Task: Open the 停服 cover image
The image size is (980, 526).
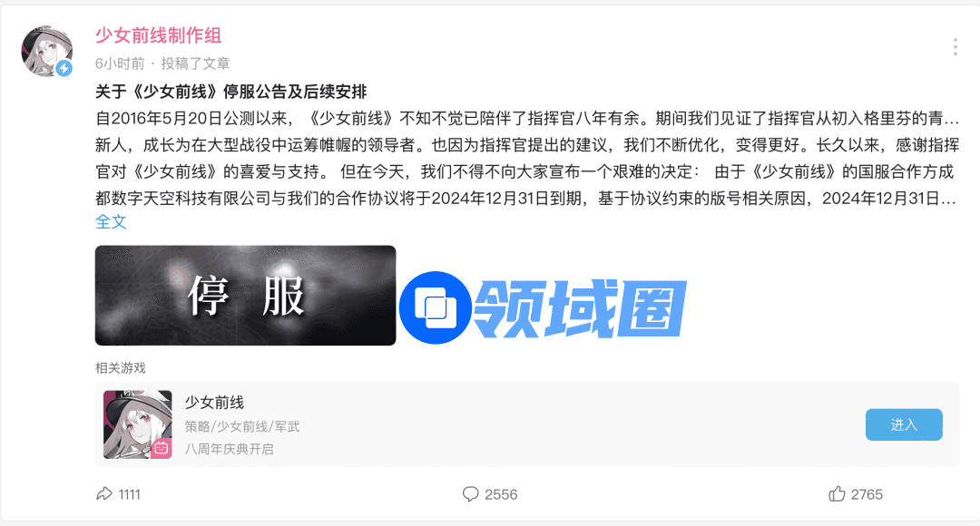Action: (246, 296)
